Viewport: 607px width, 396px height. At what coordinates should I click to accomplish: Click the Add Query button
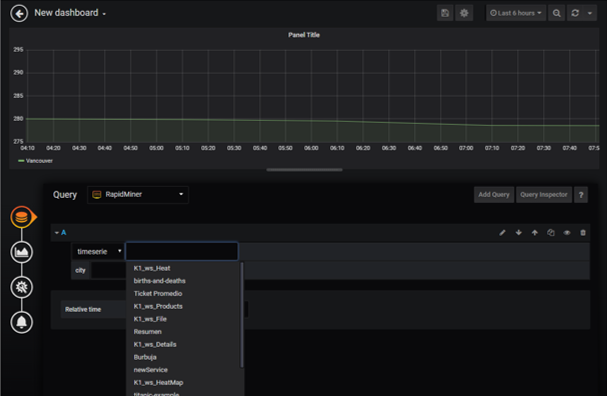tap(494, 195)
